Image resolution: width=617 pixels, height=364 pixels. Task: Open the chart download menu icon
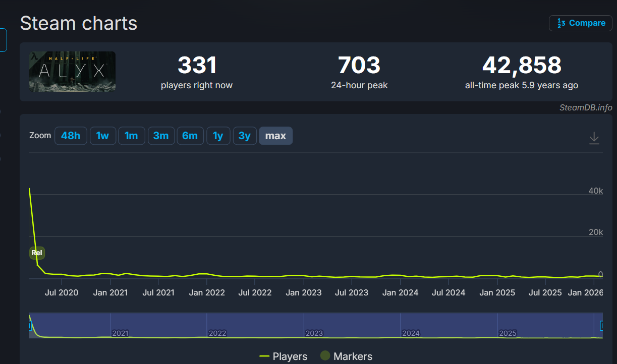[x=594, y=138]
